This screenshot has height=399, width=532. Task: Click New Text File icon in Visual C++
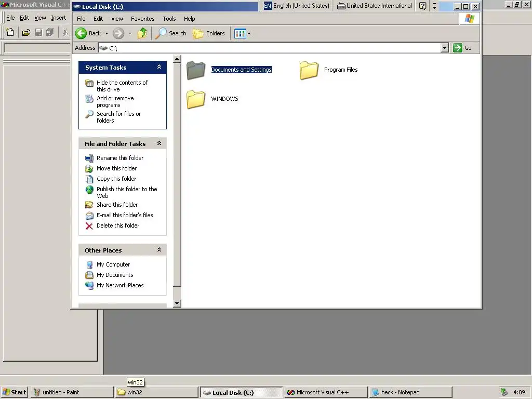click(10, 32)
